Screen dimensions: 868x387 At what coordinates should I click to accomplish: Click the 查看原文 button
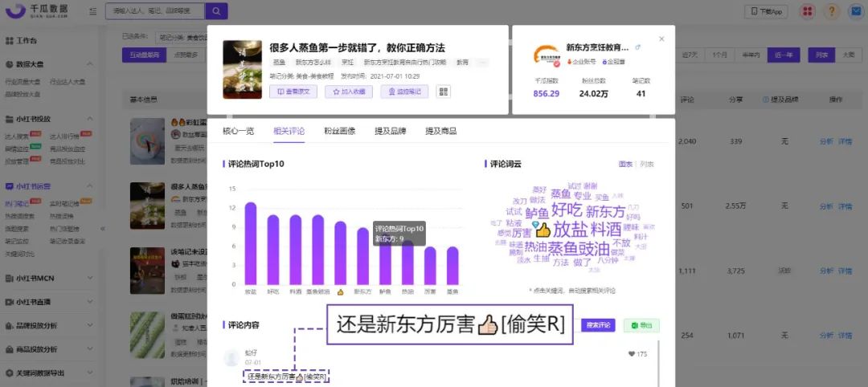[x=293, y=92]
